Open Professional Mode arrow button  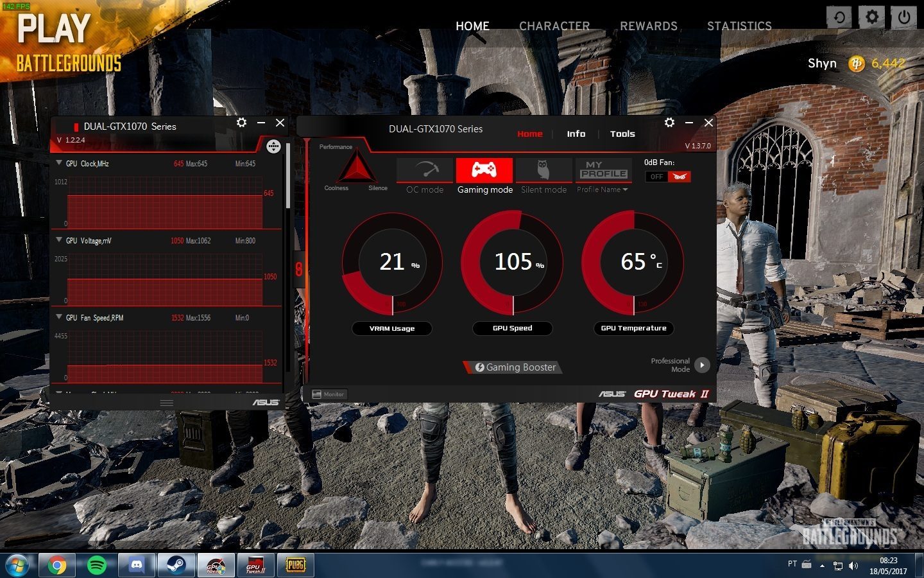tap(702, 365)
